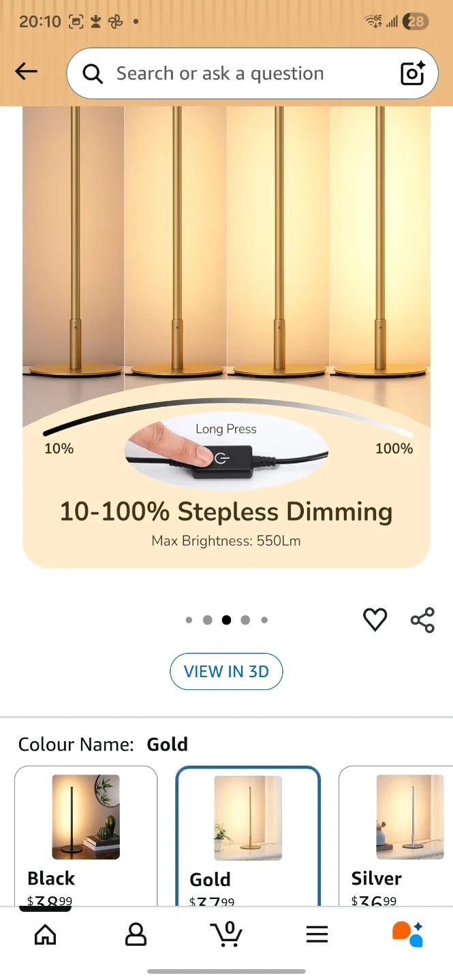Go to Home tab icon
This screenshot has height=980, width=453.
45,934
